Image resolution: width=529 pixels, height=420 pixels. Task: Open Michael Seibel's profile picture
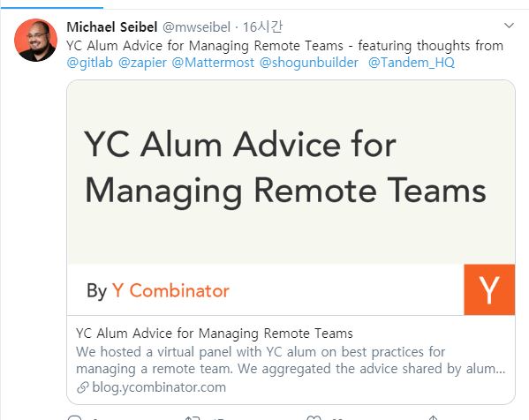click(x=35, y=40)
